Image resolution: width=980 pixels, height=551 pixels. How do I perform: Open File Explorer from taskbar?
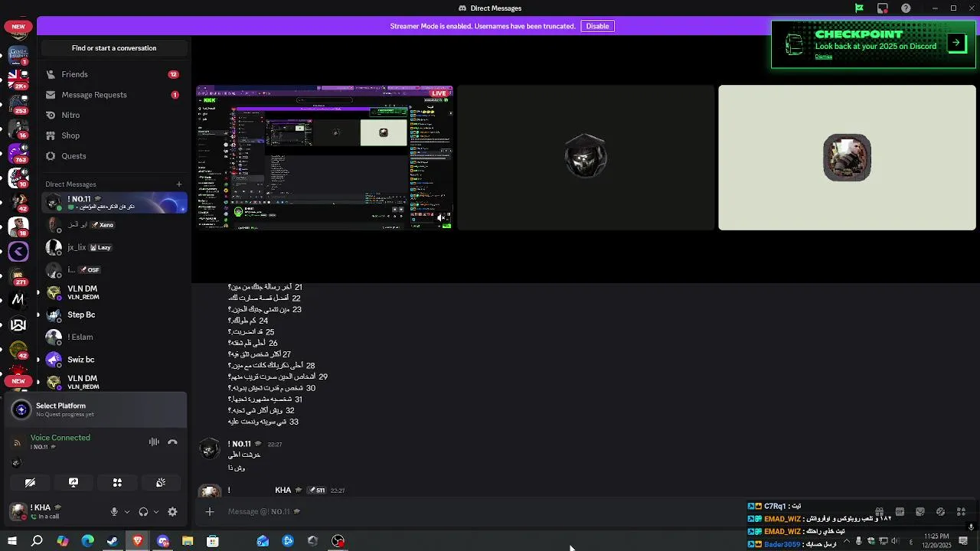[188, 541]
